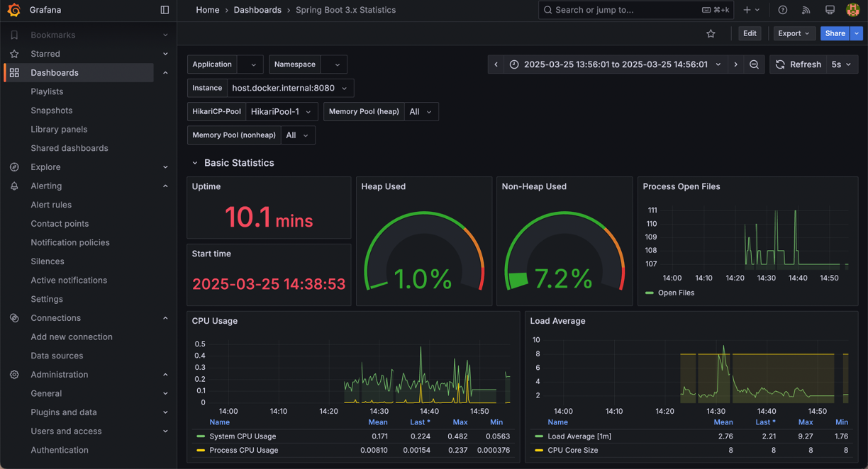
Task: Click the Connections icon in sidebar
Action: coord(14,318)
